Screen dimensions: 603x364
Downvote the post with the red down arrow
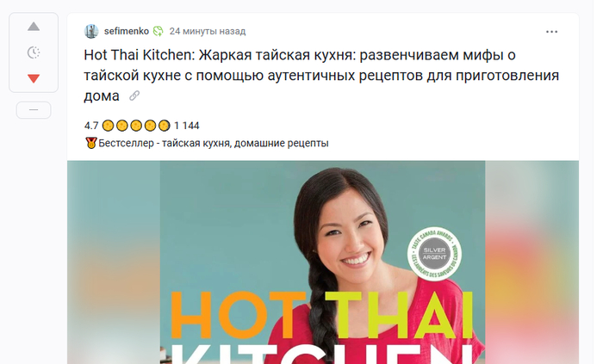(34, 78)
